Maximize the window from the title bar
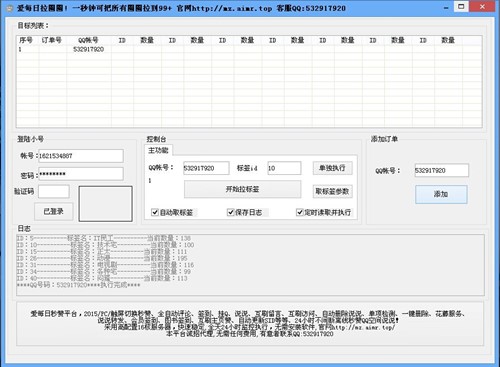This screenshot has width=500, height=367. [461, 7]
